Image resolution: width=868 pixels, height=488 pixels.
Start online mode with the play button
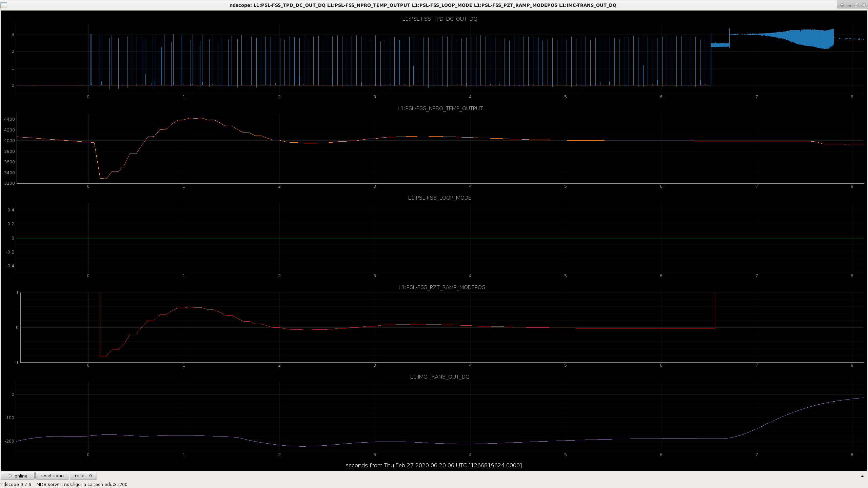tap(18, 475)
